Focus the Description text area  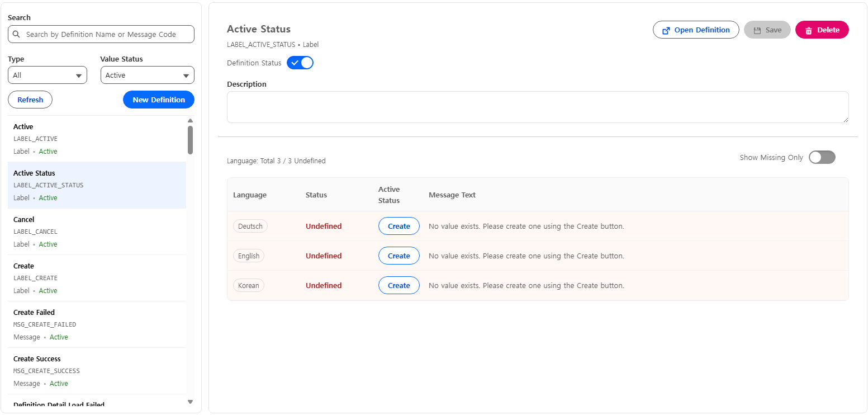click(x=537, y=107)
